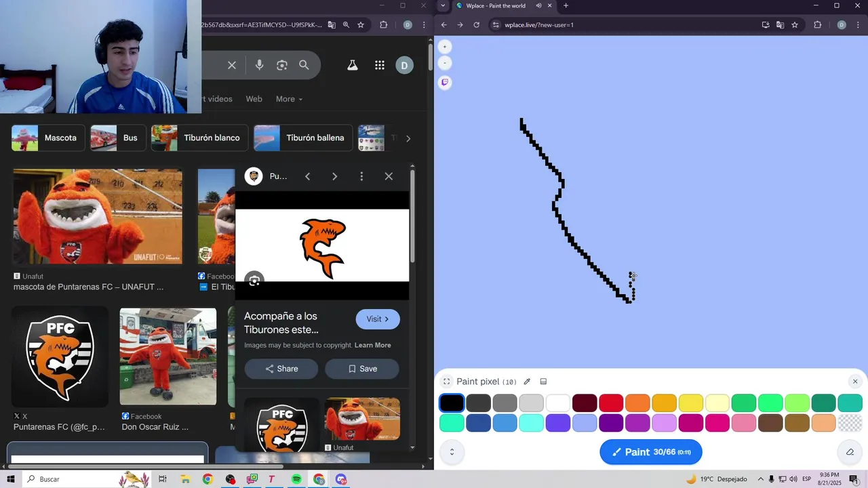Select the Tiburón blanco filter chip
Screen dimensions: 868x488
(x=199, y=138)
